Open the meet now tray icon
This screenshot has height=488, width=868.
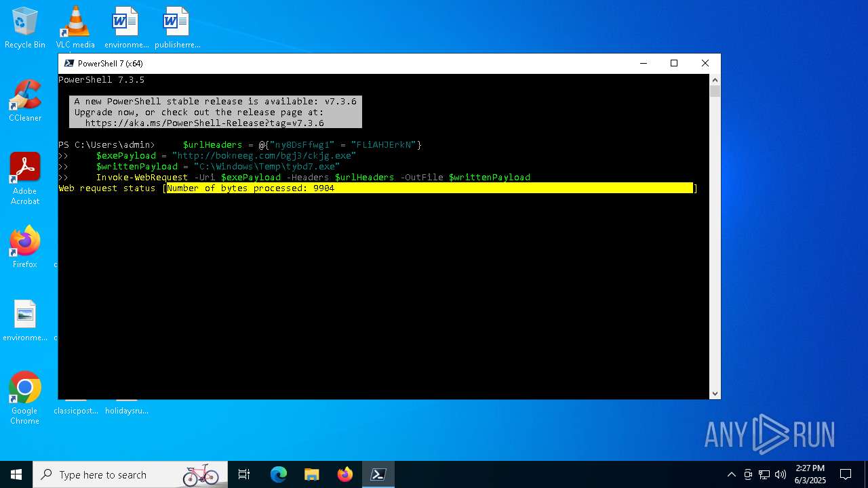pos(748,474)
